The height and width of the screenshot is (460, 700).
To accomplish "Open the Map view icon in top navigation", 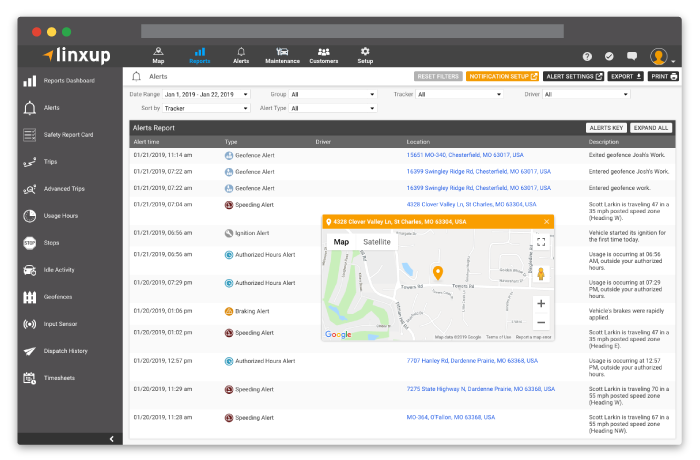I will pos(158,55).
